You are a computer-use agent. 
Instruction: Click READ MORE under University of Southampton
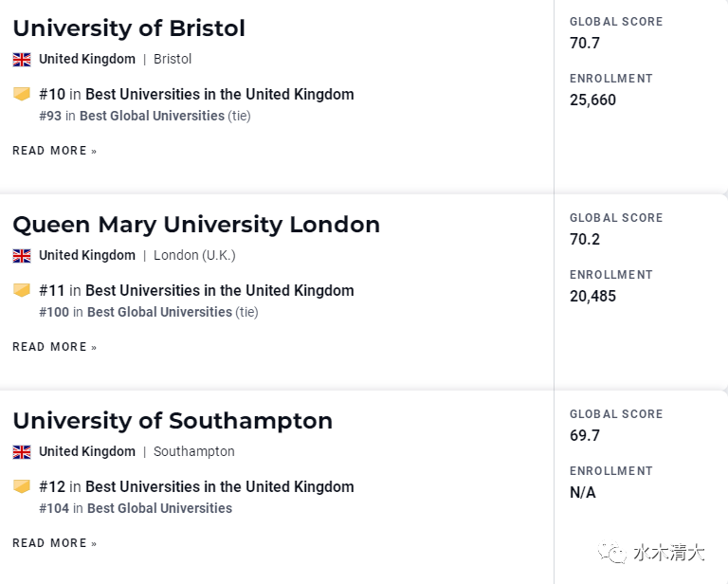click(54, 543)
